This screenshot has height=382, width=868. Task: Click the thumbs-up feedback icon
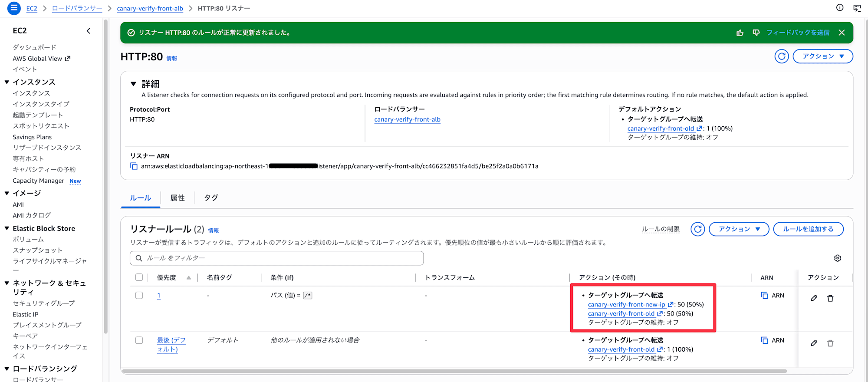(740, 33)
